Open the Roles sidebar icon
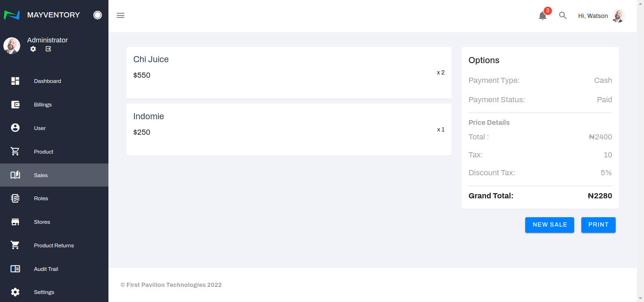 pos(15,198)
